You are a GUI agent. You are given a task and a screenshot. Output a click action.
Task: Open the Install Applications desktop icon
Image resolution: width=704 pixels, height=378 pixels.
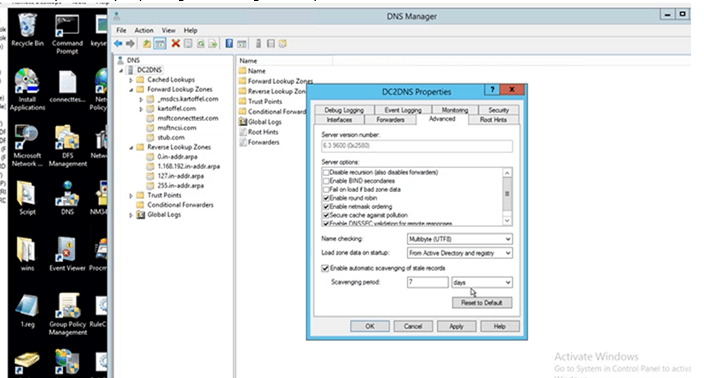click(27, 90)
